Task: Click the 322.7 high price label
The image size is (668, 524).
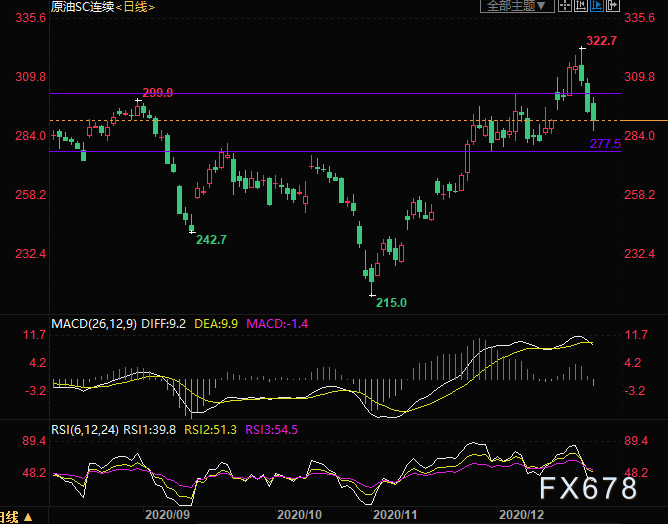Action: [x=602, y=41]
